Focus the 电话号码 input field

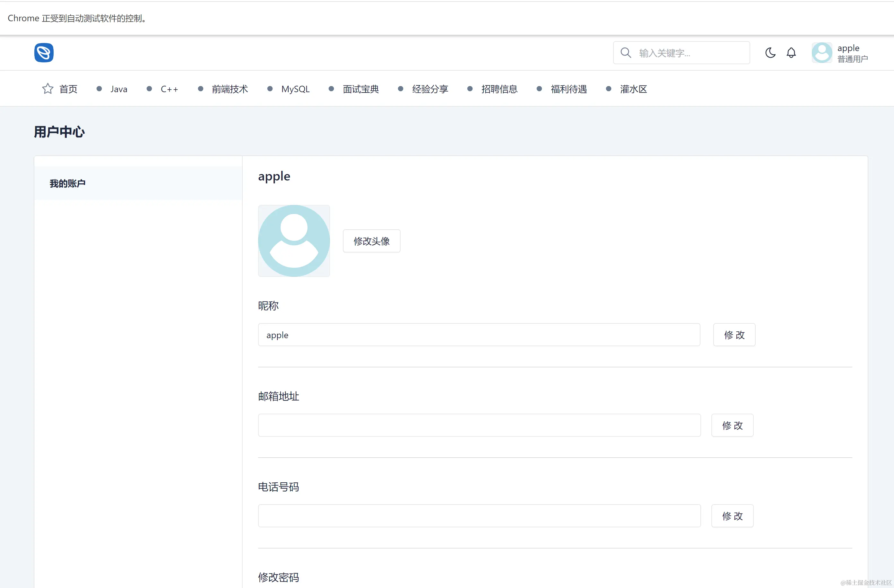click(x=479, y=516)
